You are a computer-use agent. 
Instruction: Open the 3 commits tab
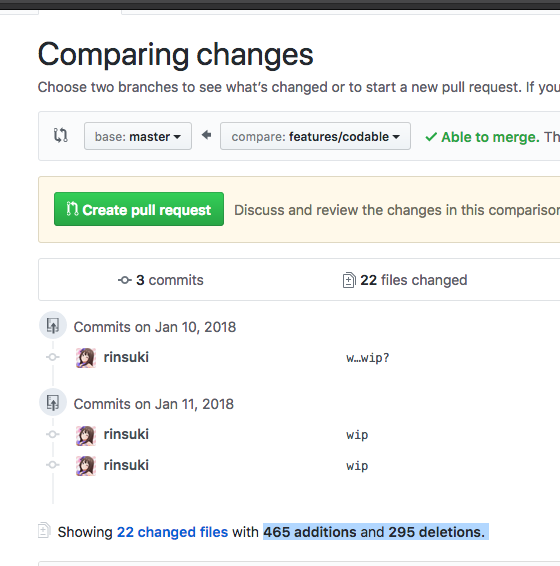(x=161, y=280)
